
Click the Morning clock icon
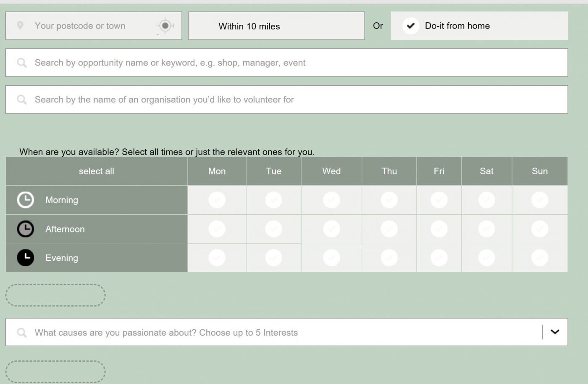(26, 200)
